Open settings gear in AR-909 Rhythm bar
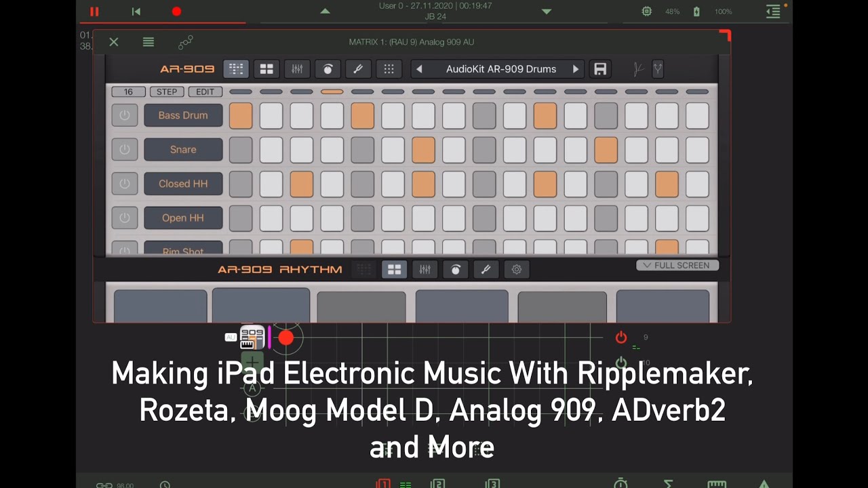This screenshot has width=868, height=488. tap(516, 270)
